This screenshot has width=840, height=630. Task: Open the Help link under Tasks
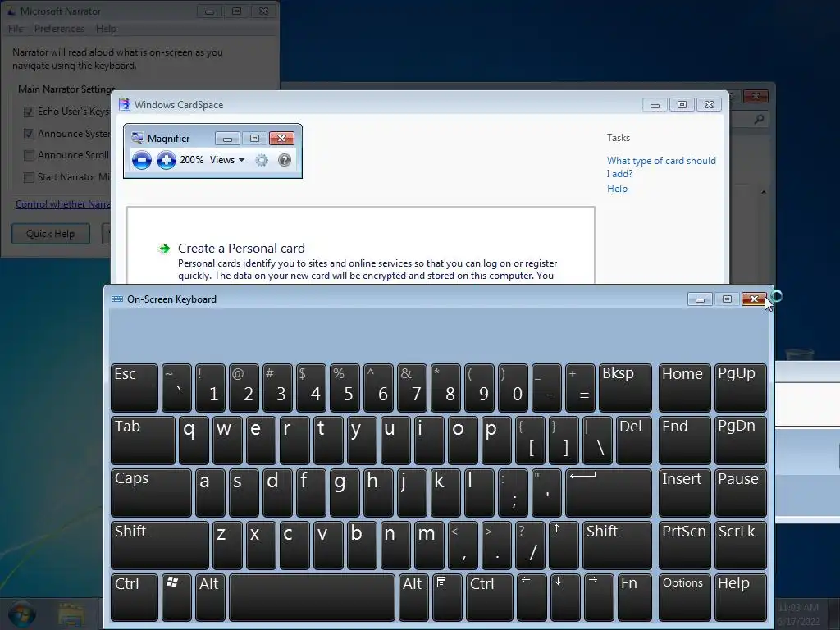pos(617,189)
